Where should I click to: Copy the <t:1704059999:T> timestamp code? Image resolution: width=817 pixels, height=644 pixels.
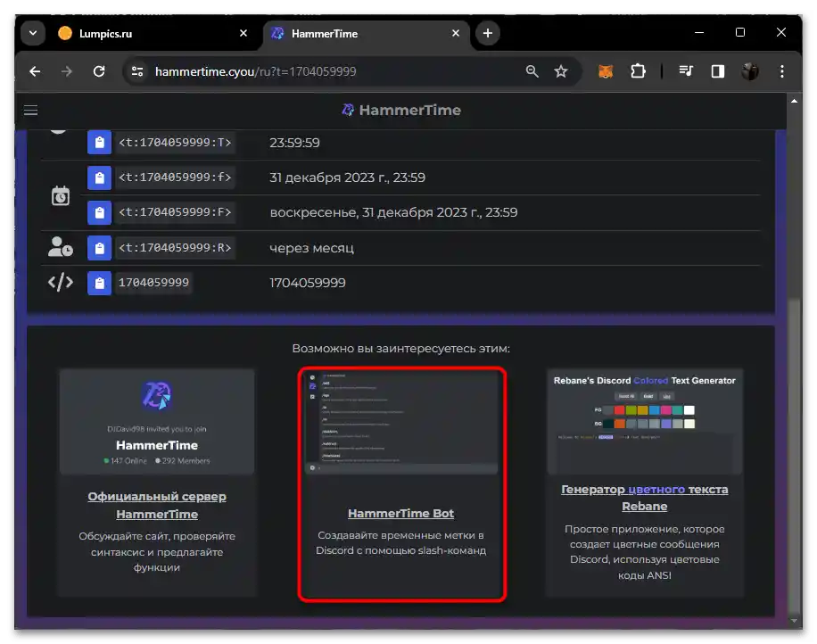coord(99,143)
